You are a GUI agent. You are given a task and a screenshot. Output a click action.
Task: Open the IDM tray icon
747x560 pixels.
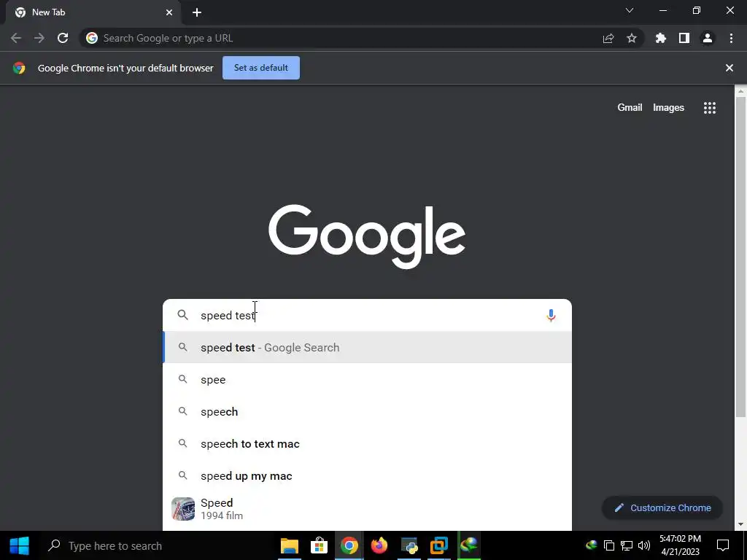591,545
